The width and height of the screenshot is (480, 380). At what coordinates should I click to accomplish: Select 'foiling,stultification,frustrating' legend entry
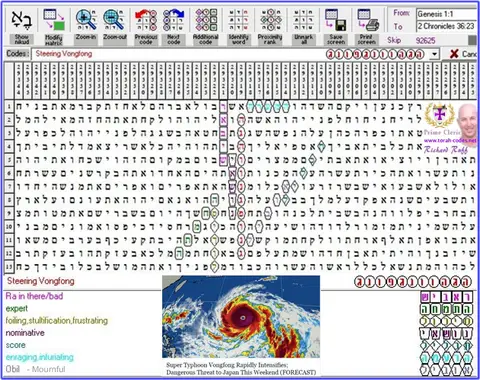coord(57,321)
